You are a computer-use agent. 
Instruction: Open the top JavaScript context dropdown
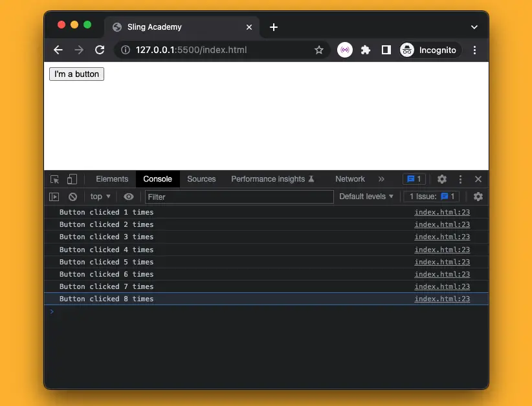click(x=100, y=197)
